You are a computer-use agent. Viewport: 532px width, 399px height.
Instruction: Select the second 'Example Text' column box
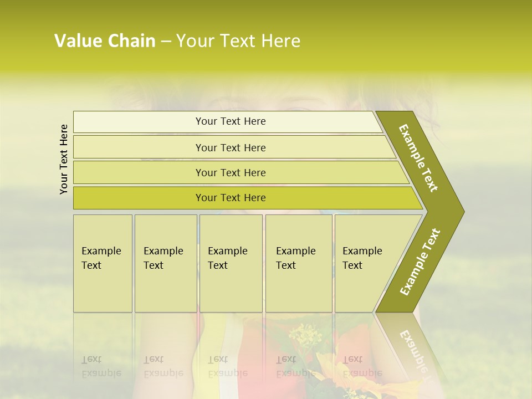point(166,263)
